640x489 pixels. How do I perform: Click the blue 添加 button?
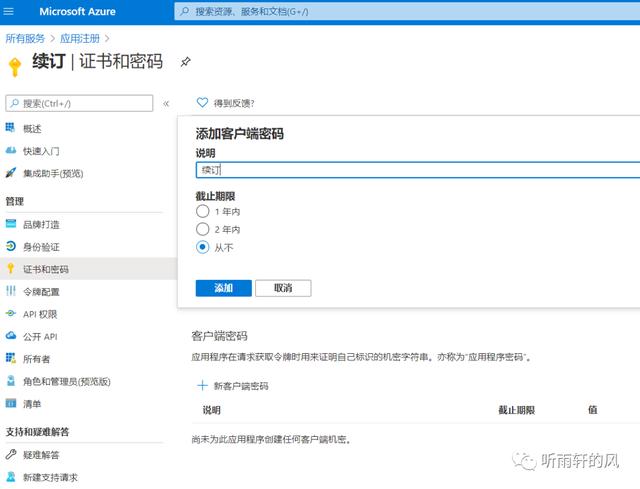click(224, 288)
